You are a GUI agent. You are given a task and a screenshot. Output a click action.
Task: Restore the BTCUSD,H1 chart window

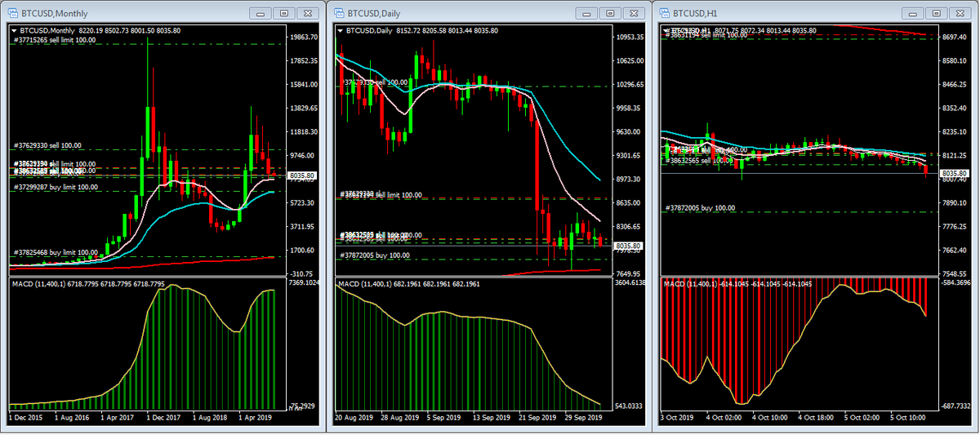click(x=935, y=13)
